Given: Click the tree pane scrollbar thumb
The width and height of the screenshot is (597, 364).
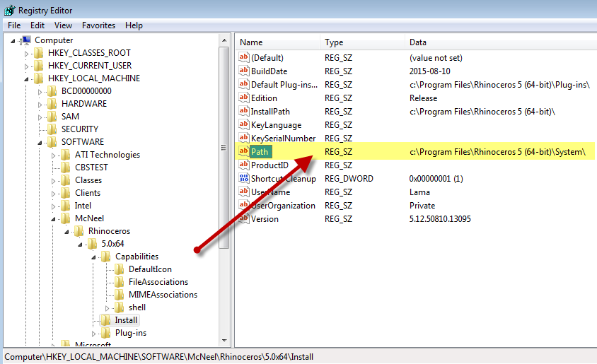Looking at the screenshot, I should [x=224, y=148].
